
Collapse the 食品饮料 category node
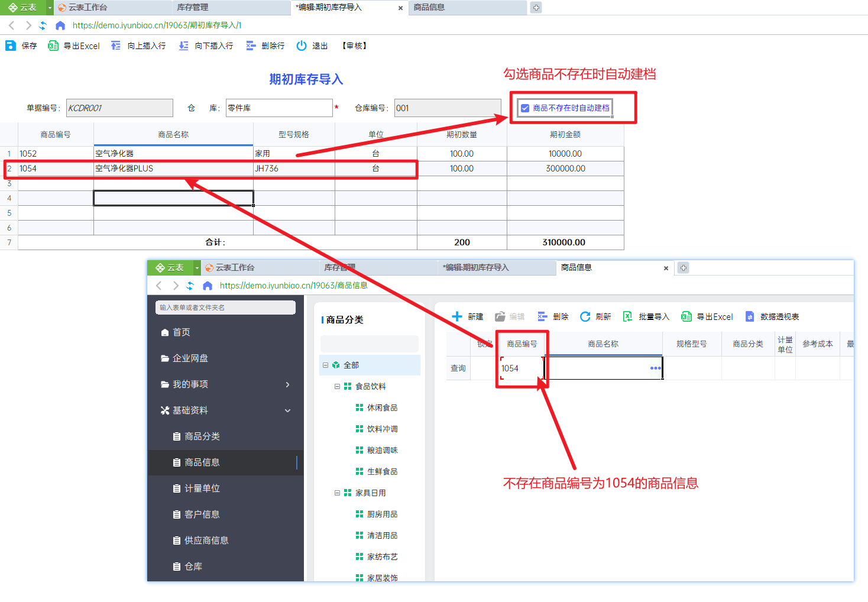(x=337, y=386)
